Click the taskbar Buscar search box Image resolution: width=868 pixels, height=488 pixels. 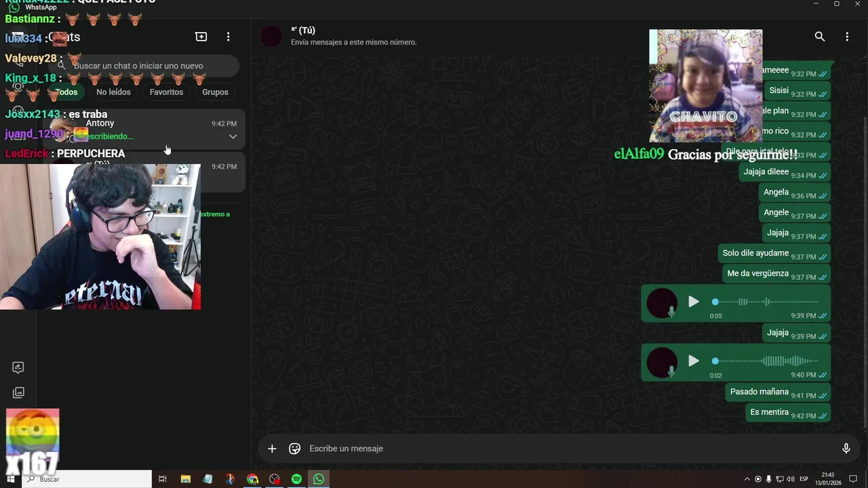(x=87, y=479)
